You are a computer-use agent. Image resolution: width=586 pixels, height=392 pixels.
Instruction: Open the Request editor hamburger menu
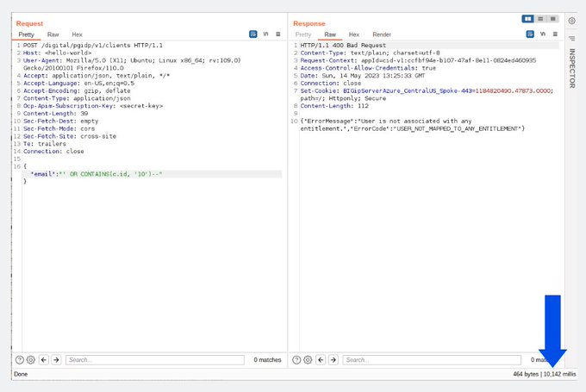coord(278,34)
